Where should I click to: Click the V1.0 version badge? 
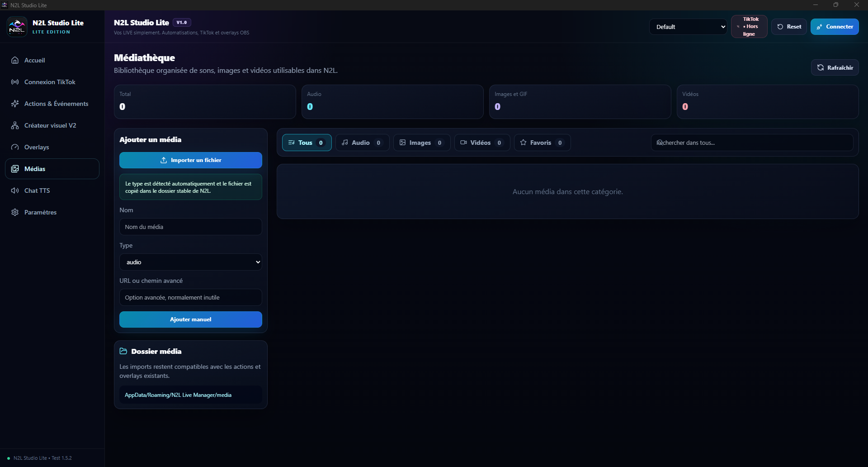point(182,23)
